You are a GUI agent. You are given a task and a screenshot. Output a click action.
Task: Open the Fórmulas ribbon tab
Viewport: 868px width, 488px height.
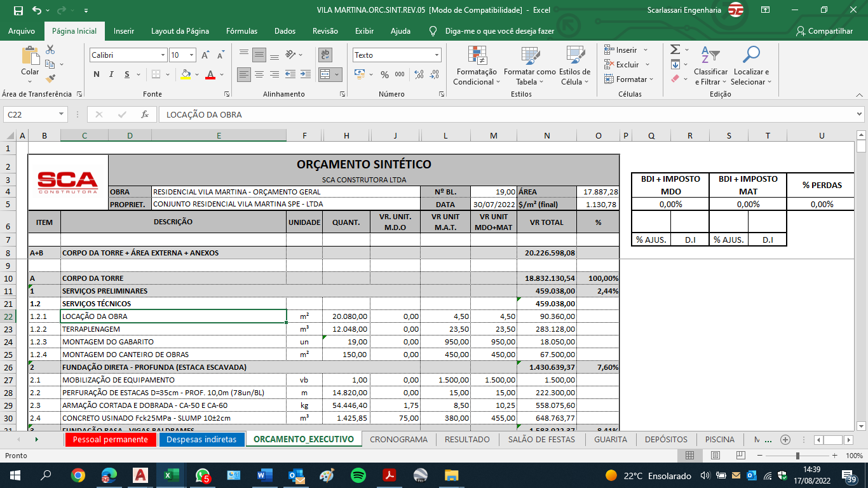[241, 31]
